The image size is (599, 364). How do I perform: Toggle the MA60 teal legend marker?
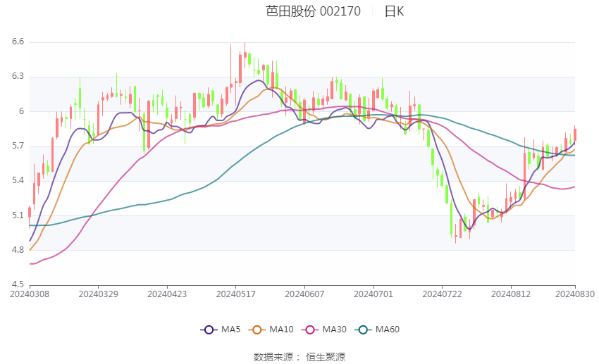(x=363, y=330)
